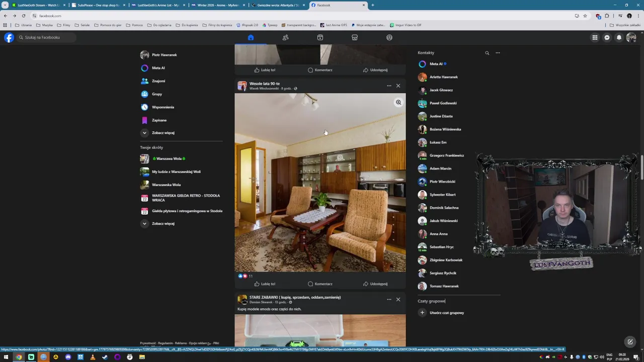Switch to Gwiezdne wrota Atlantyda browser tab
The height and width of the screenshot is (362, 644).
point(278,5)
